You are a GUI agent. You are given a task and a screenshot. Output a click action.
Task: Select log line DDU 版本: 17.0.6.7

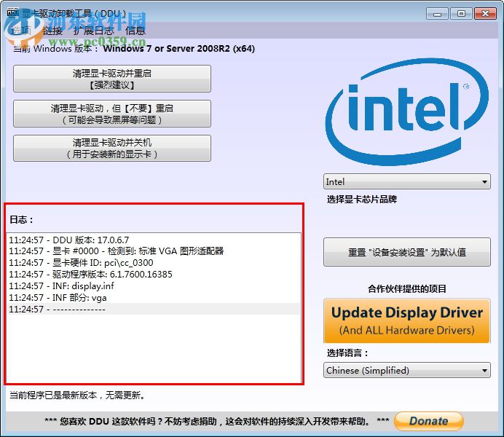click(154, 240)
